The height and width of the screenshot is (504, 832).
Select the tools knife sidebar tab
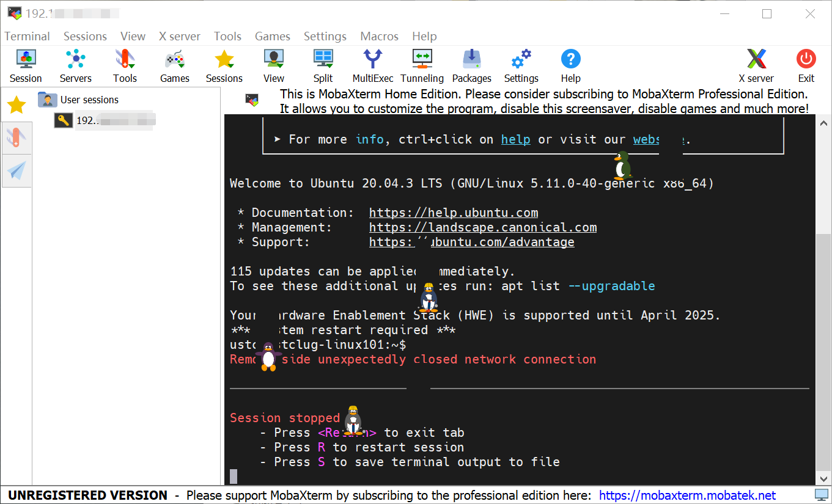16,137
